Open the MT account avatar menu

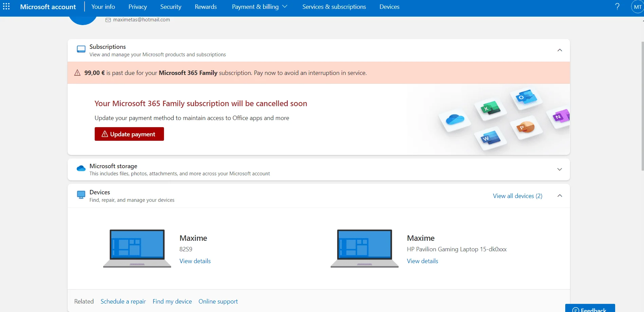tap(638, 7)
